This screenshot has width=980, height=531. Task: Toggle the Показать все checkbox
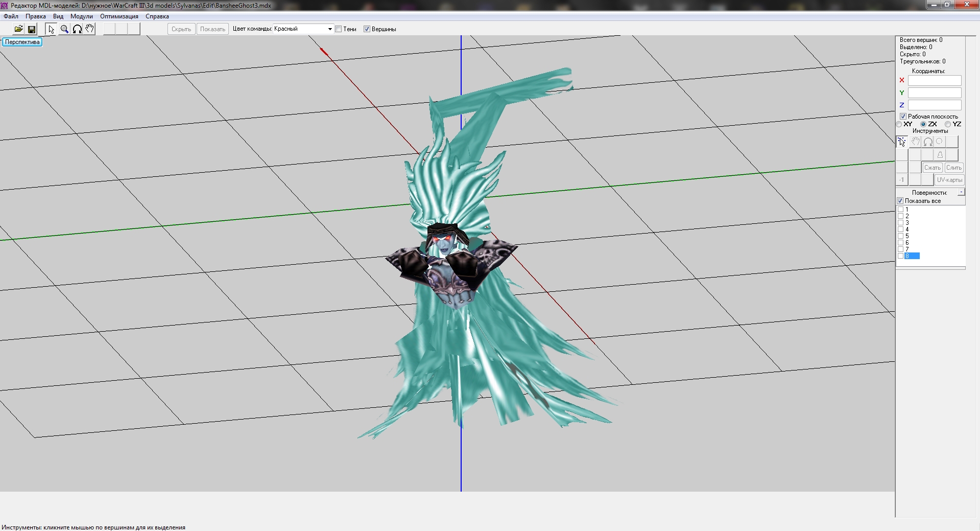click(x=900, y=201)
